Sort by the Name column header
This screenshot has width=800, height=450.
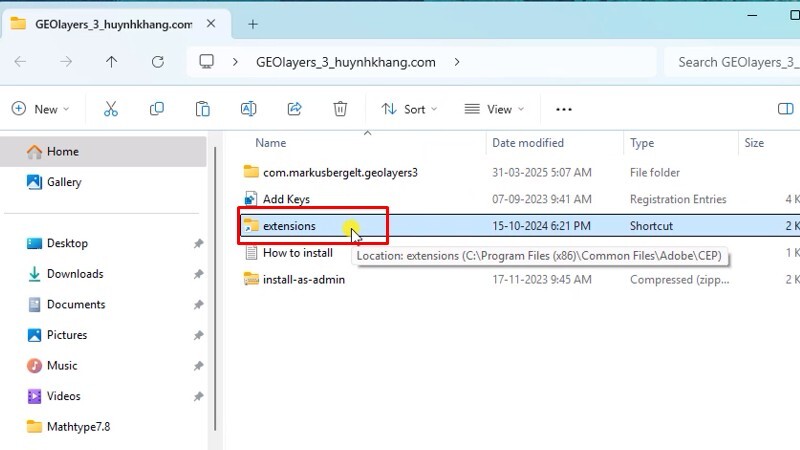click(270, 143)
